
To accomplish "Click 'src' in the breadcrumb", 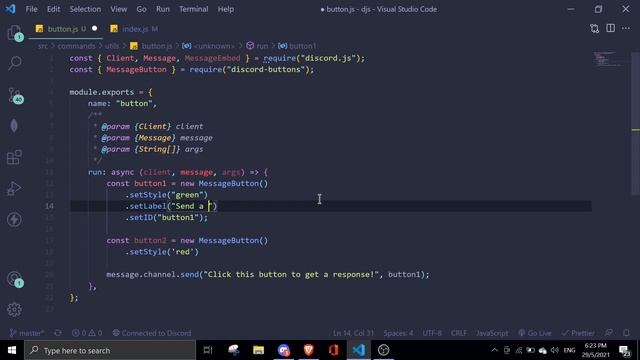I will point(42,46).
